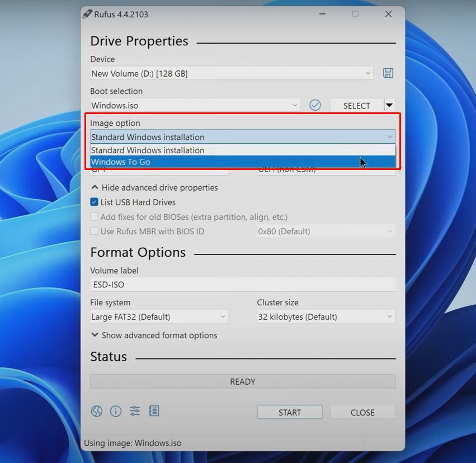Compute ISO checksums via the checkmark icon
Viewport: 476px width, 463px height.
tap(314, 105)
